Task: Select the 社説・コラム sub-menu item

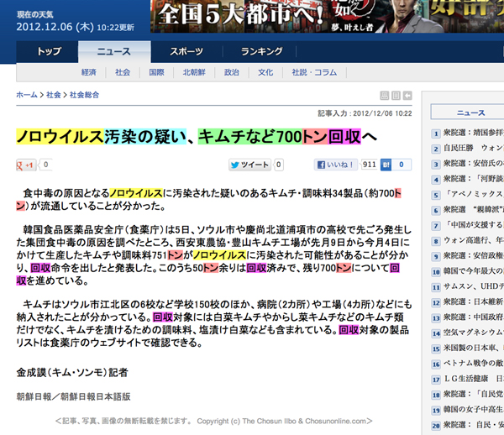Action: pyautogui.click(x=313, y=72)
